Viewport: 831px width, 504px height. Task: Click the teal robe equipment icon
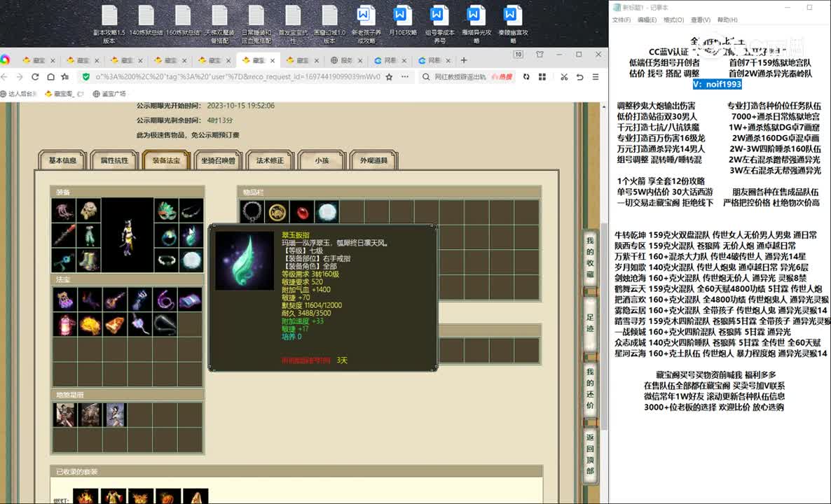click(x=88, y=236)
